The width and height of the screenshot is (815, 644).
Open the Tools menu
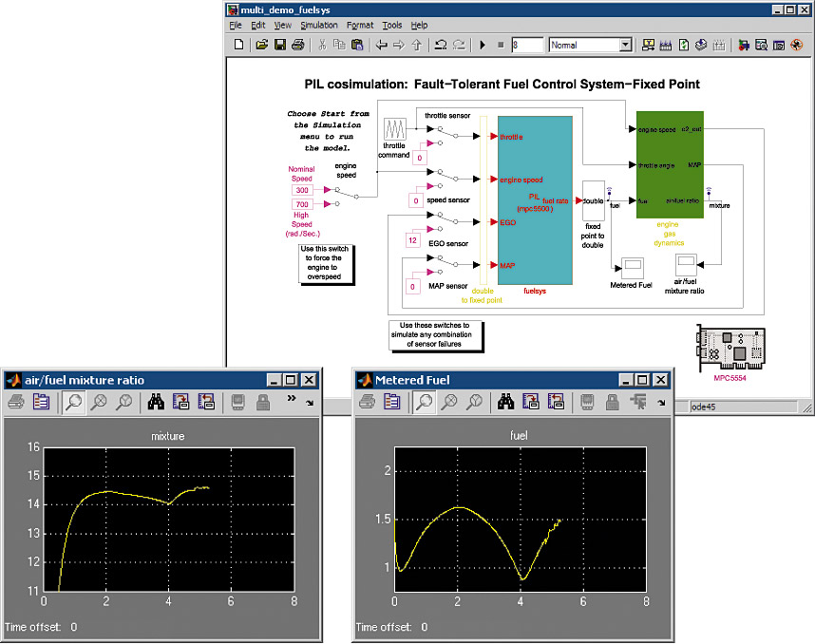392,25
